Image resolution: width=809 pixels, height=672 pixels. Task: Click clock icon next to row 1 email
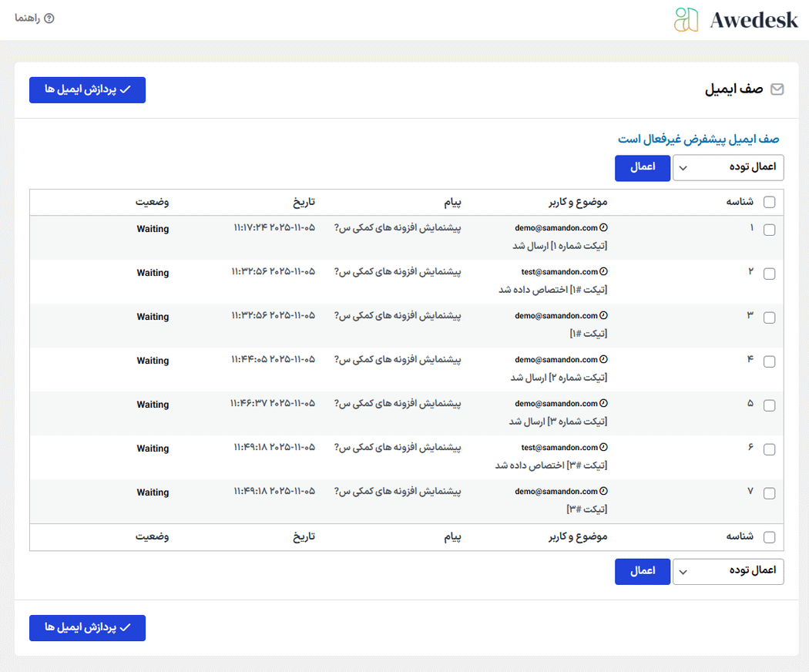coord(604,228)
